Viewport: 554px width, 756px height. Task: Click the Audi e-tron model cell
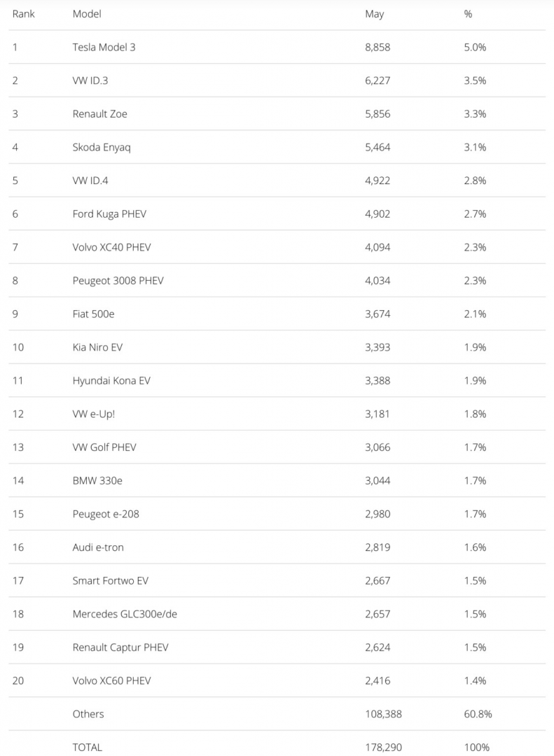[98, 547]
